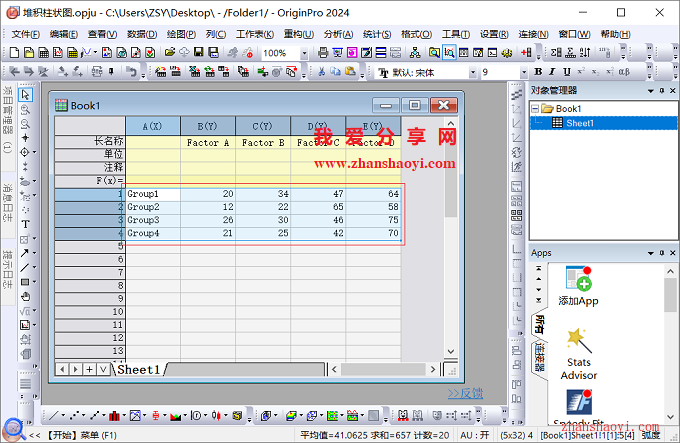Click the Scatter plot icon in the bottom toolbar

coord(74,416)
